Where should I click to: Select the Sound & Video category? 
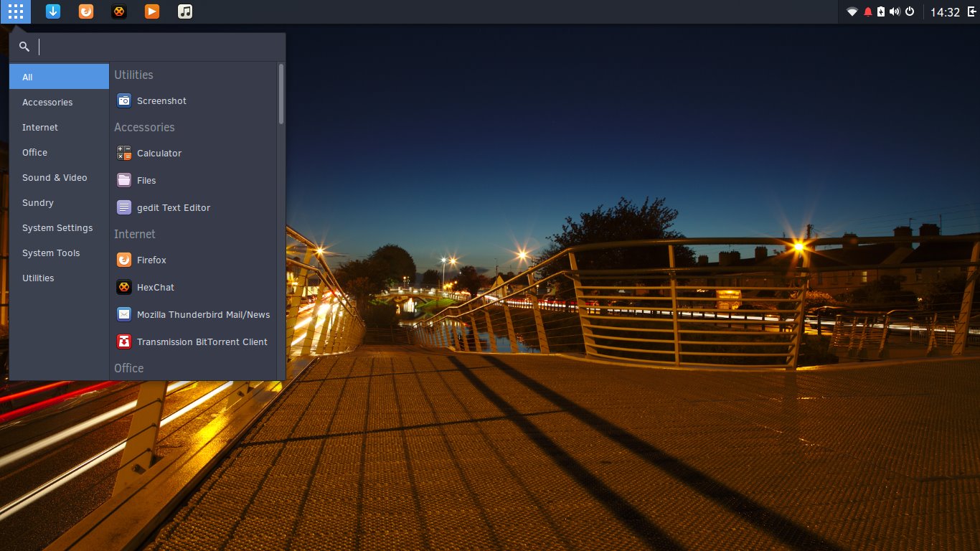pos(55,178)
